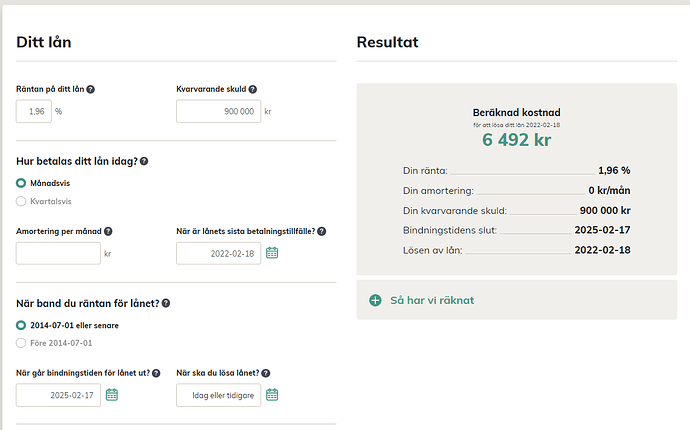The width and height of the screenshot is (690, 430).
Task: Click help icon beside Räntan på ditt lån
Action: 91,89
